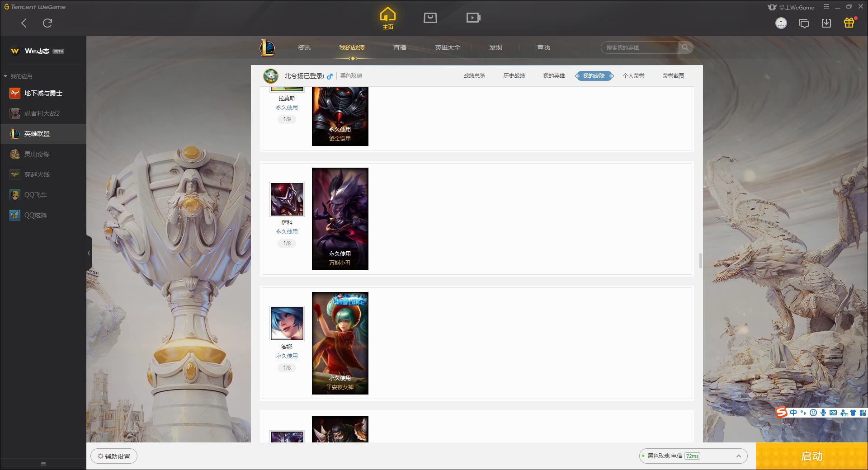This screenshot has width=868, height=470.
Task: Open the download manager icon
Action: coord(826,23)
